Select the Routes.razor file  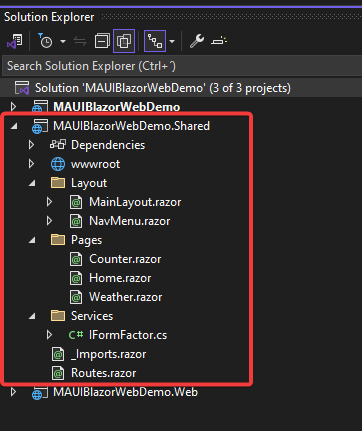[x=104, y=373]
